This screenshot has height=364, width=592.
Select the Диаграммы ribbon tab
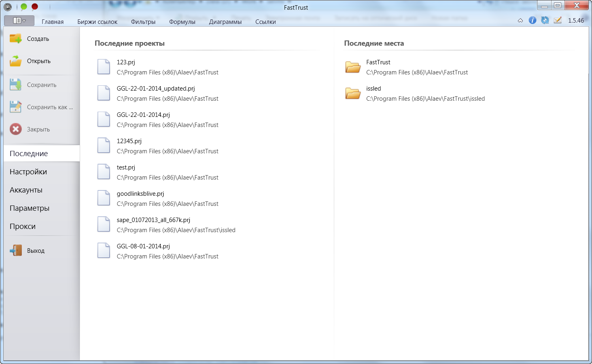[225, 22]
